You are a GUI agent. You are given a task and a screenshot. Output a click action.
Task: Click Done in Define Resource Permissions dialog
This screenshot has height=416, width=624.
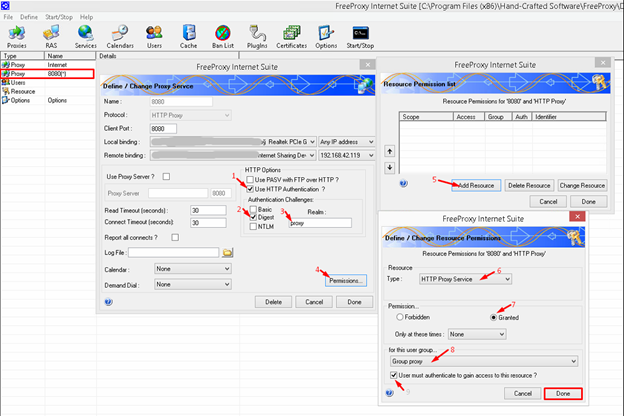pos(563,393)
